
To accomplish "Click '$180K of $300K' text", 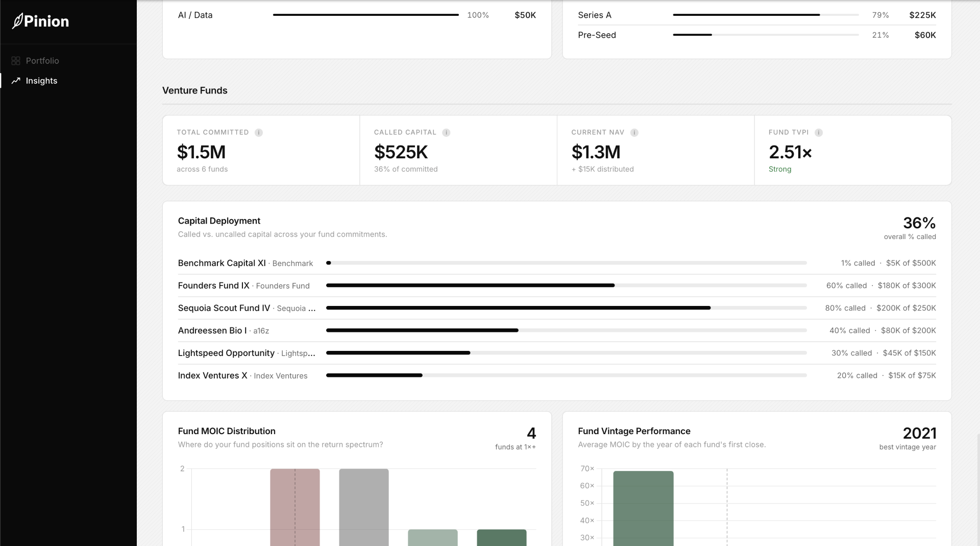I will pyautogui.click(x=907, y=286).
